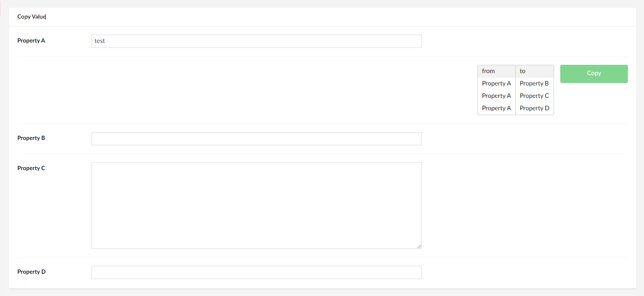Click the Property A field label
The width and height of the screenshot is (644, 296).
31,40
